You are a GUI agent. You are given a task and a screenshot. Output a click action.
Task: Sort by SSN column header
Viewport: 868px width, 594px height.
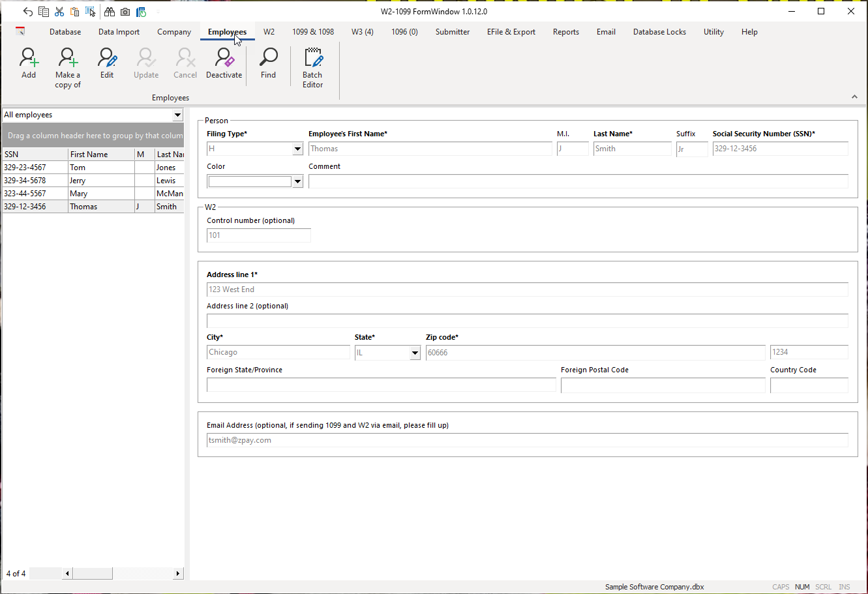[x=34, y=155]
